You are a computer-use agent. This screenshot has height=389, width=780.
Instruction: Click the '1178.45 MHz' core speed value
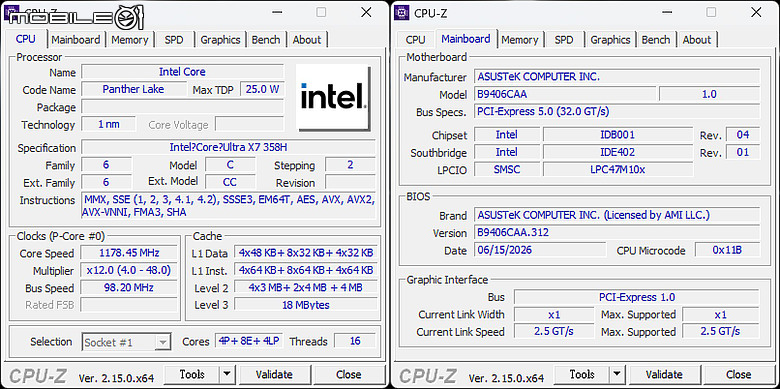click(129, 253)
